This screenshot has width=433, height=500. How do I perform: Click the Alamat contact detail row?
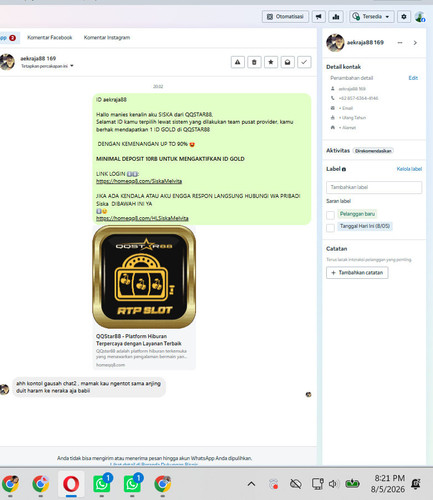(343, 127)
